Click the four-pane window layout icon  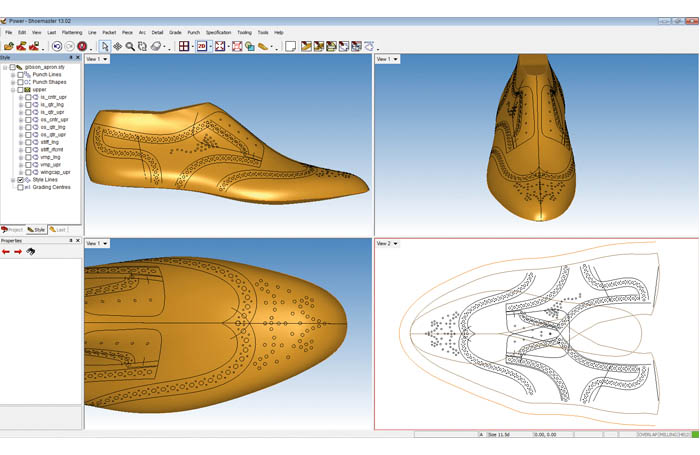click(x=184, y=46)
